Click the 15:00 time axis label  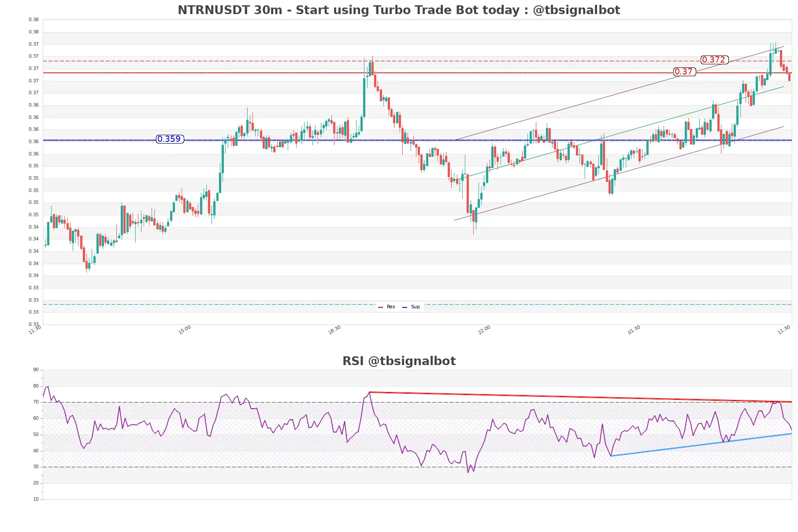[x=185, y=330]
